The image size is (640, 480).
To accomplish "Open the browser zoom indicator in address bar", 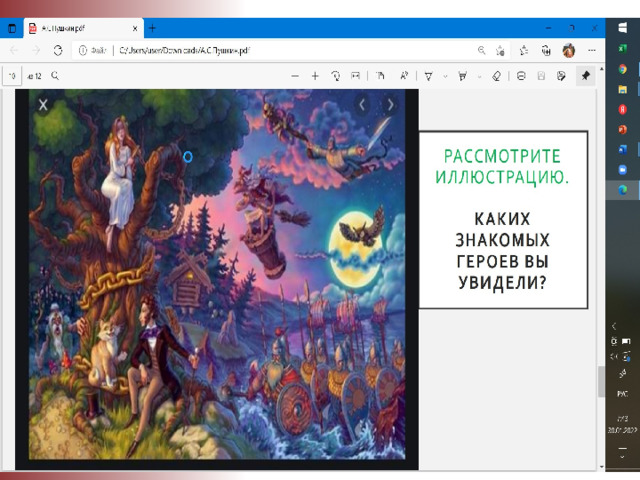I will (482, 50).
